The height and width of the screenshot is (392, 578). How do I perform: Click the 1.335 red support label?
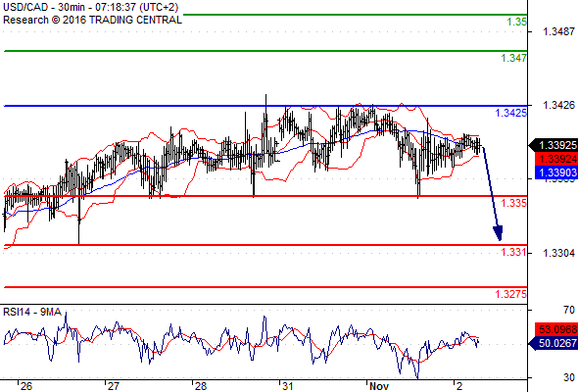[513, 203]
